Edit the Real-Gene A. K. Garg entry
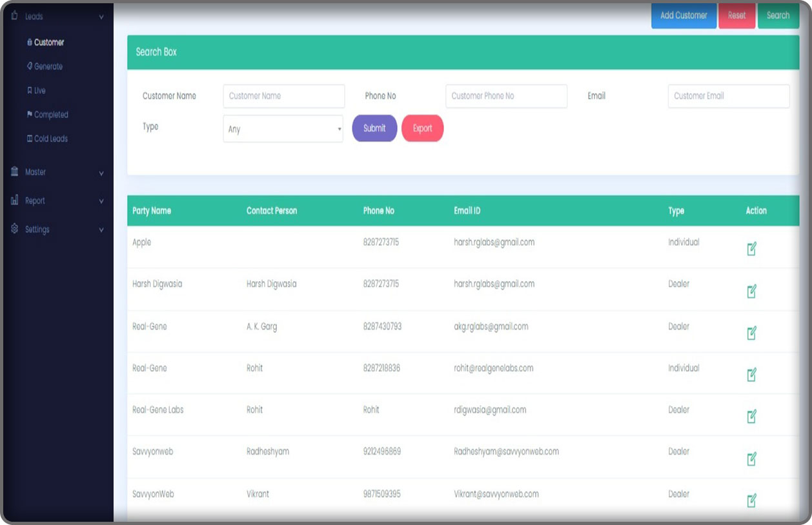The height and width of the screenshot is (525, 812). [x=751, y=333]
